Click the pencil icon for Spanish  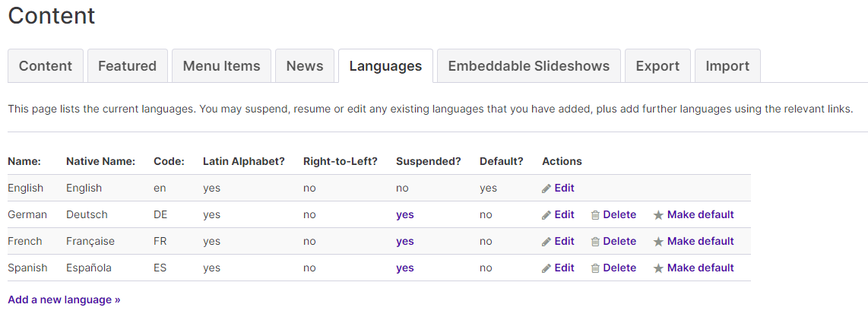(546, 268)
